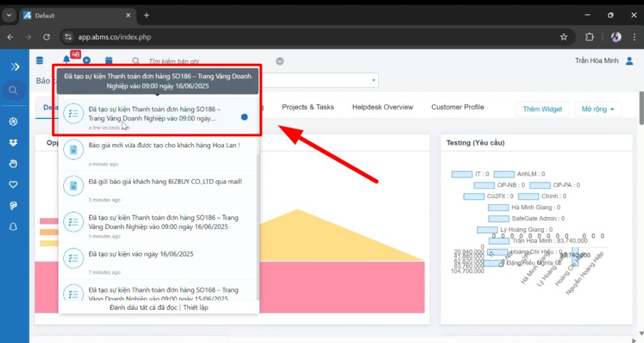Click Đánh dấu tất cả đã đọc link
This screenshot has width=644, height=343.
pyautogui.click(x=144, y=307)
